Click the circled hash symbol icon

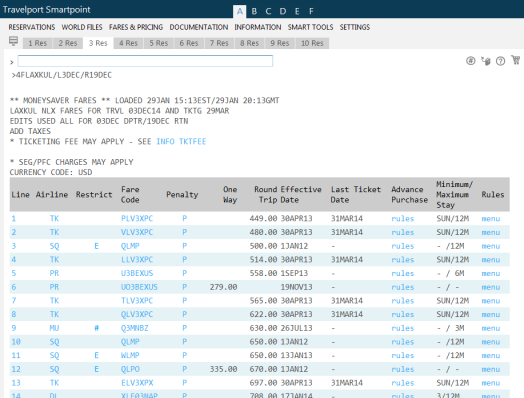(x=471, y=61)
